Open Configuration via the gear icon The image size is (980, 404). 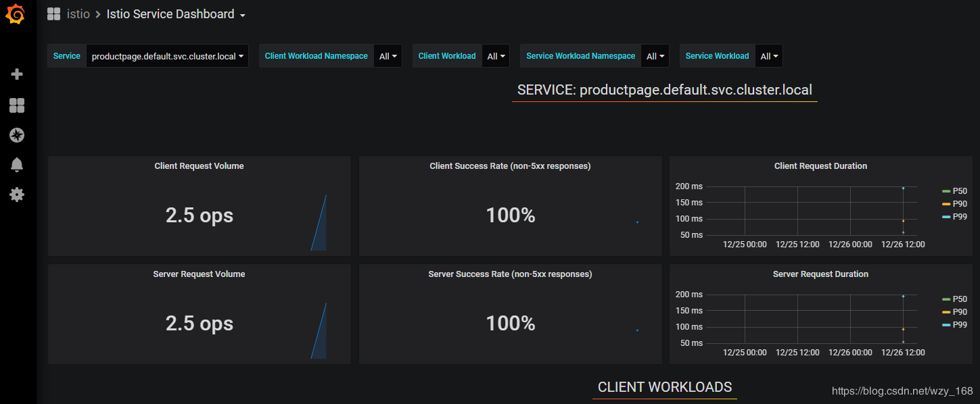[17, 195]
